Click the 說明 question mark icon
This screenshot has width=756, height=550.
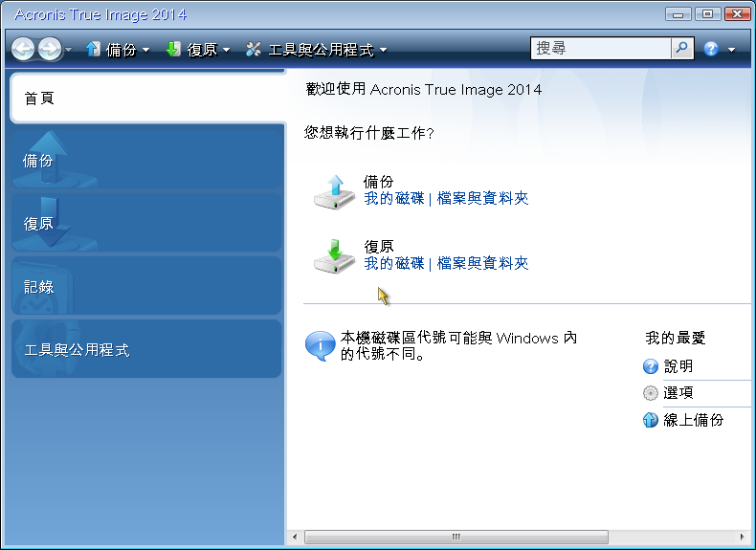point(651,366)
